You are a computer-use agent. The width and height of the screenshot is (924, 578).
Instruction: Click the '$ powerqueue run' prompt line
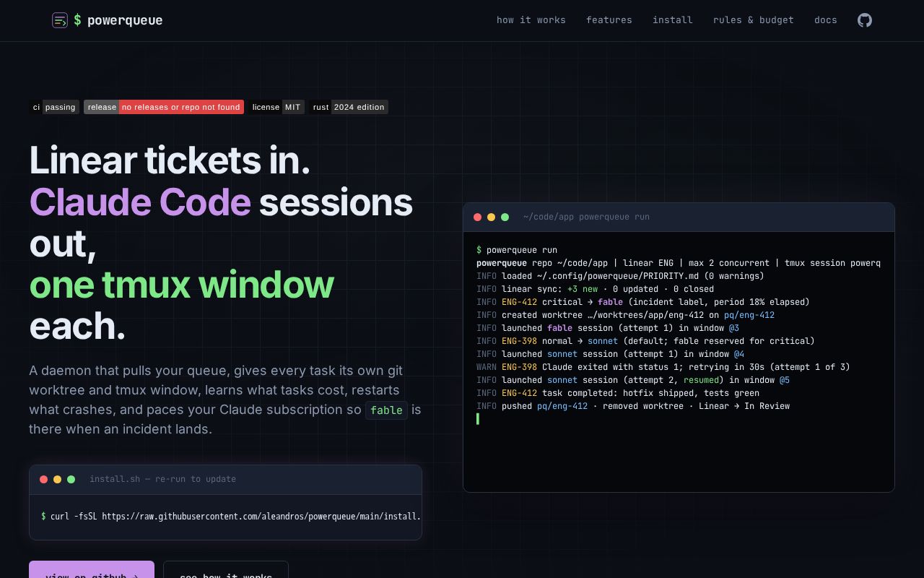click(517, 250)
